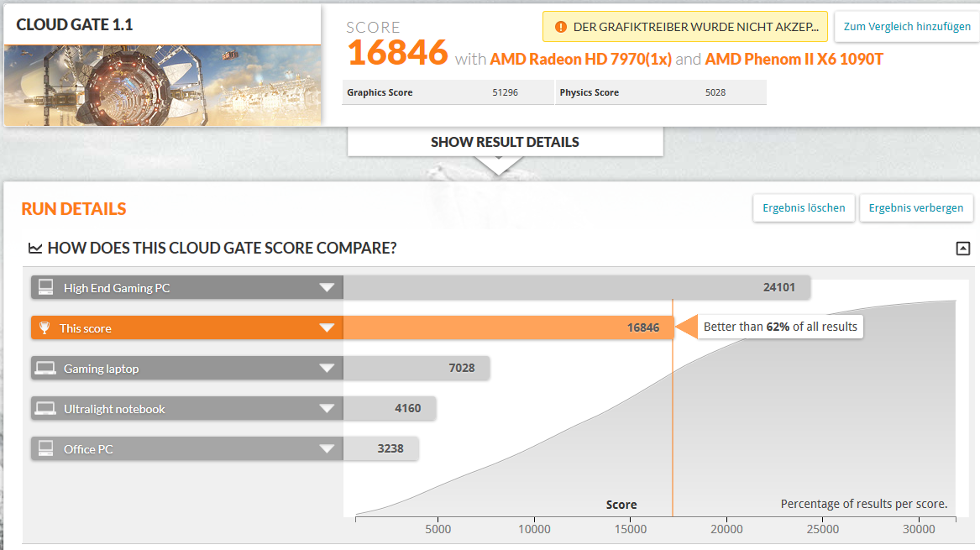Click the Gaming laptop label
Screen dimensions: 980x550
(x=102, y=369)
